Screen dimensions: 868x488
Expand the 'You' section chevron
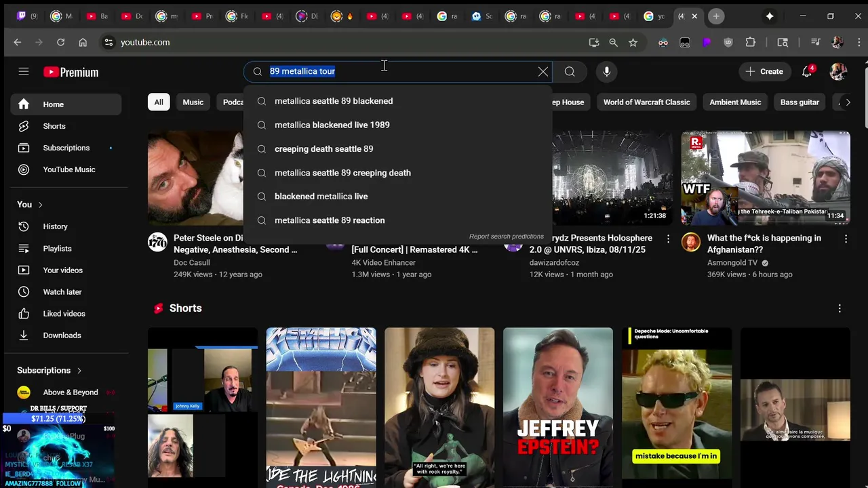coord(40,205)
